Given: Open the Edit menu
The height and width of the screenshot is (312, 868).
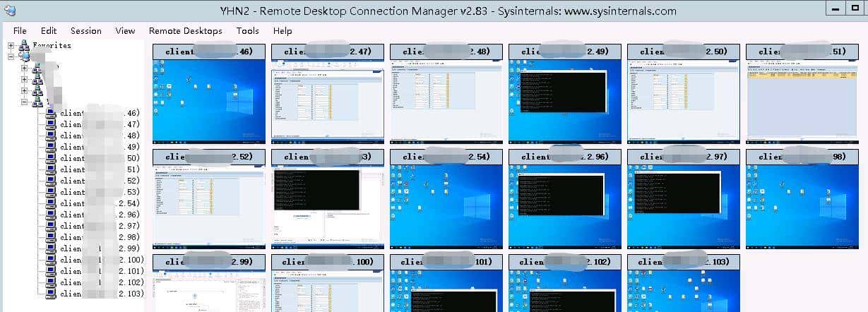Looking at the screenshot, I should tap(49, 31).
